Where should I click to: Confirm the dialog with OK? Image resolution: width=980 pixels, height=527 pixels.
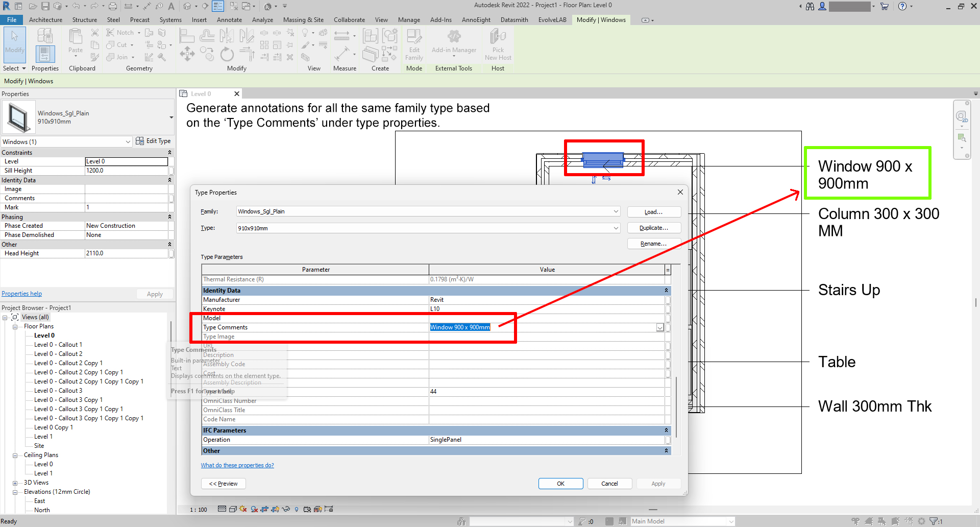(560, 484)
